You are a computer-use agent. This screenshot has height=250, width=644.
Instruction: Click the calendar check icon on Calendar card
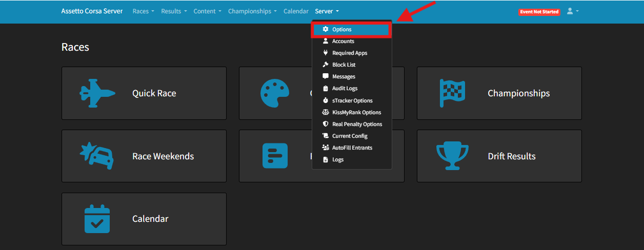pos(97,219)
